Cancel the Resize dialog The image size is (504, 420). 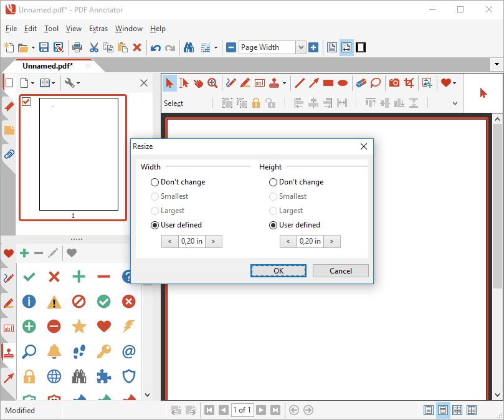click(x=340, y=271)
